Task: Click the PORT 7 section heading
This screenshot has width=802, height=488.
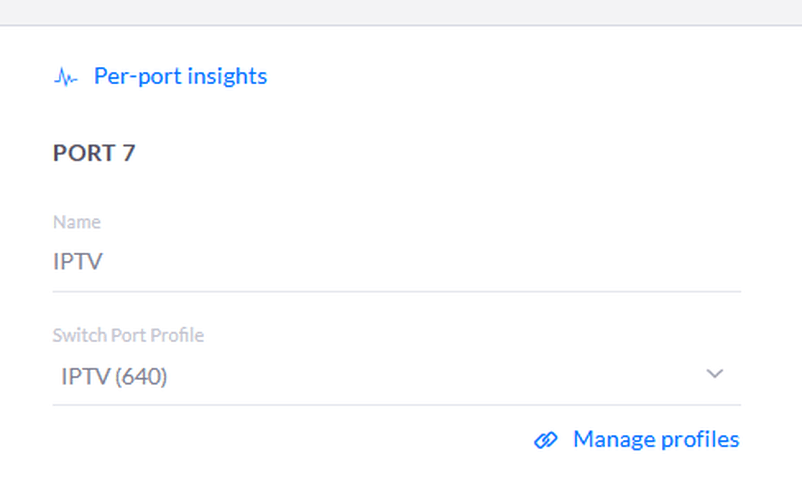Action: point(94,153)
